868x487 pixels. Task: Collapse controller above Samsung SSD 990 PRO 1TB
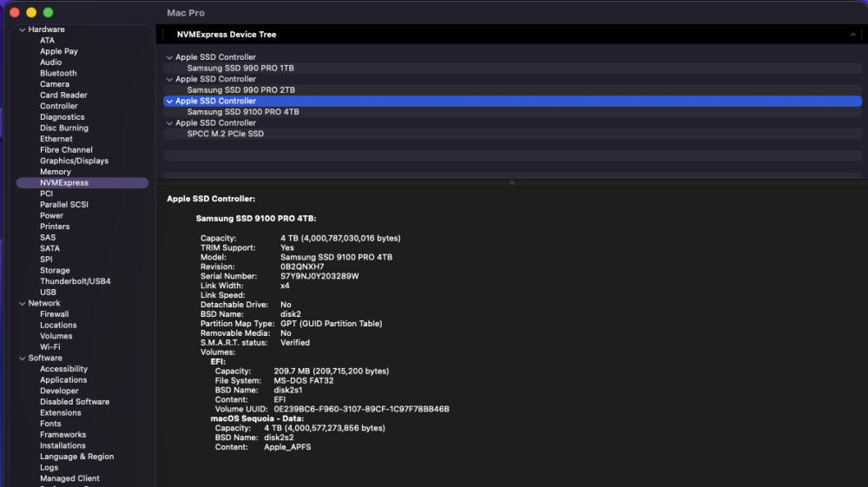pos(169,57)
